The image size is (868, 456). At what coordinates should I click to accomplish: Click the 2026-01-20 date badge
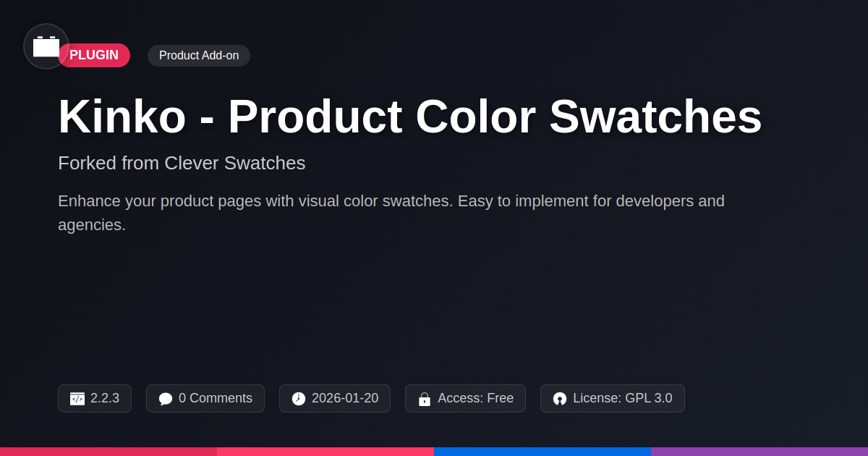pyautogui.click(x=335, y=399)
